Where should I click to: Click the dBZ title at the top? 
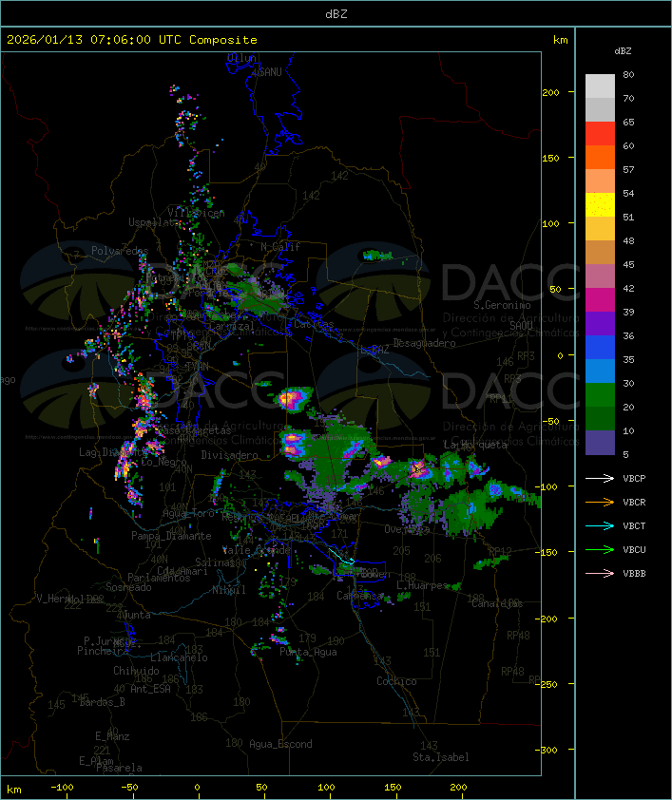pos(336,13)
